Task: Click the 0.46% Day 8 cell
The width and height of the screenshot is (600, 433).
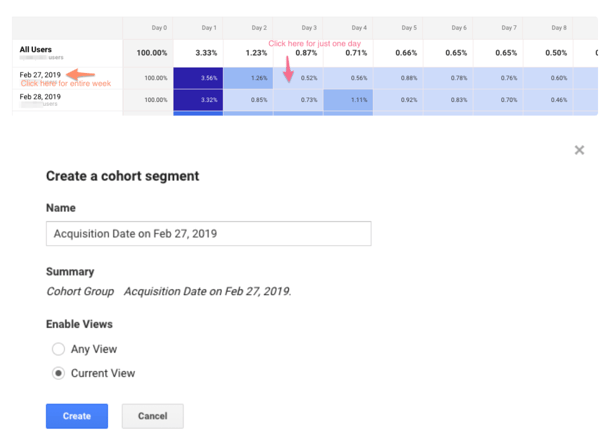Action: click(x=548, y=100)
